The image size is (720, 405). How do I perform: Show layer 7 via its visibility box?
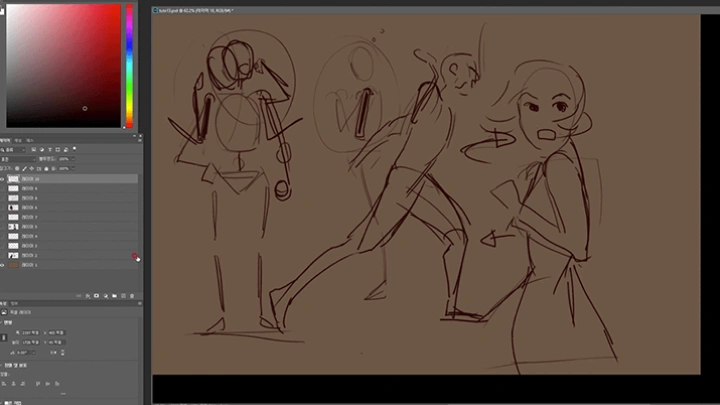click(2, 217)
